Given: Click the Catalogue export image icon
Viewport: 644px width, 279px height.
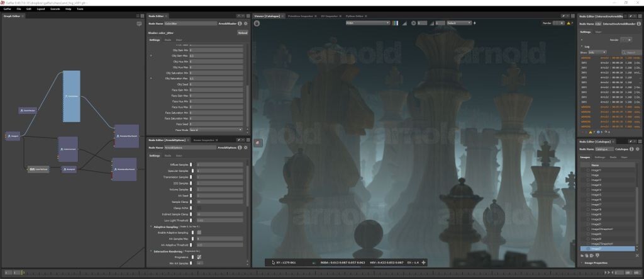Looking at the screenshot, I should [x=592, y=256].
